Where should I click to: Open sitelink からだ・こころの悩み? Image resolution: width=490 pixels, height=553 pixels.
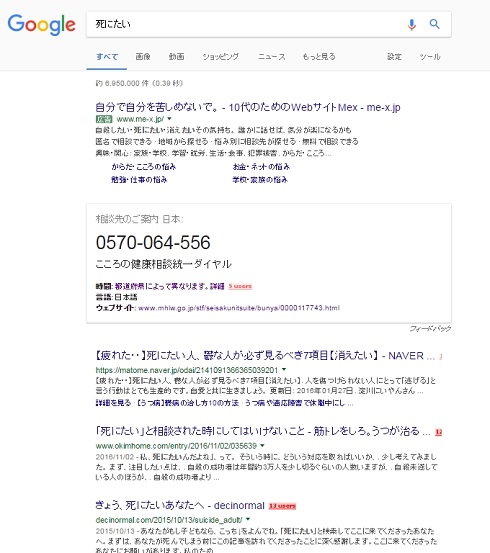click(x=144, y=166)
